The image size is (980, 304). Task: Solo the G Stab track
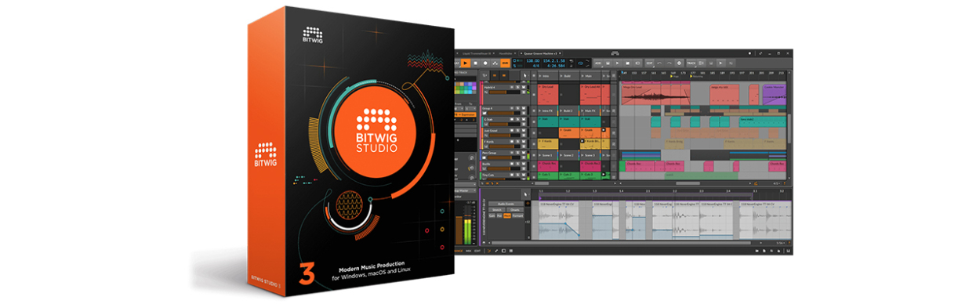click(517, 119)
